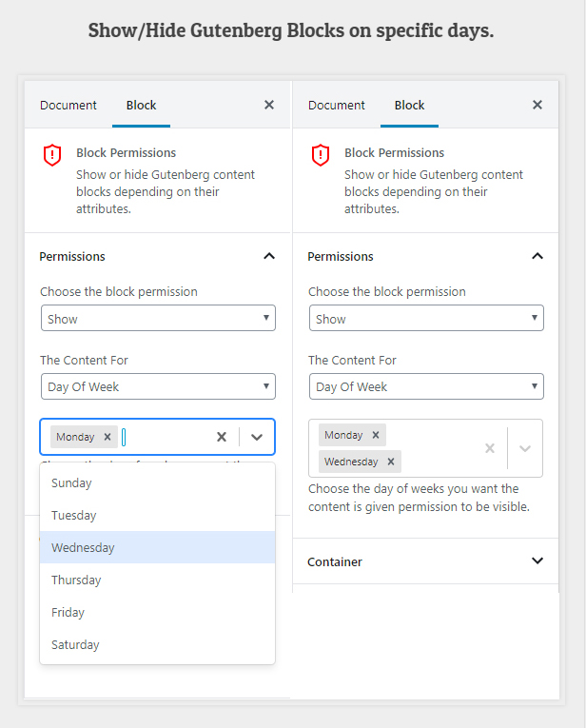This screenshot has width=586, height=728.
Task: Click the Block Permissions shield icon on right
Action: [x=321, y=155]
